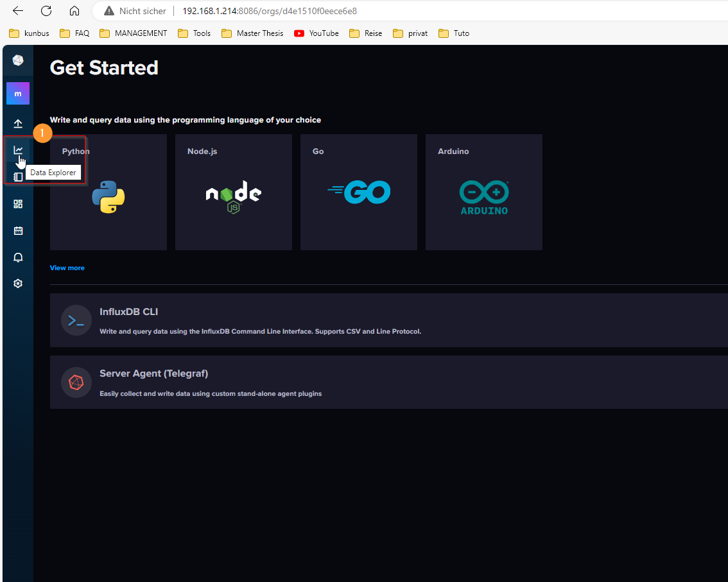The width and height of the screenshot is (728, 582).
Task: Click the Telegraf server agent icon
Action: tap(76, 382)
